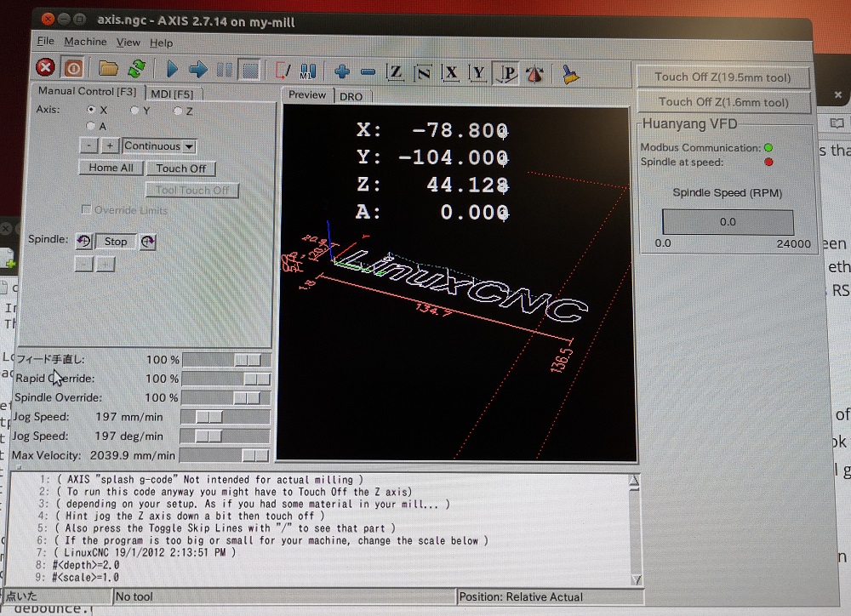The image size is (851, 616).
Task: Switch to X side view
Action: coord(450,72)
